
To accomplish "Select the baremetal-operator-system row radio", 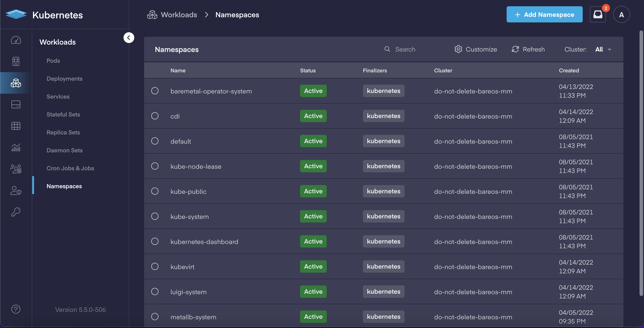I will (155, 91).
